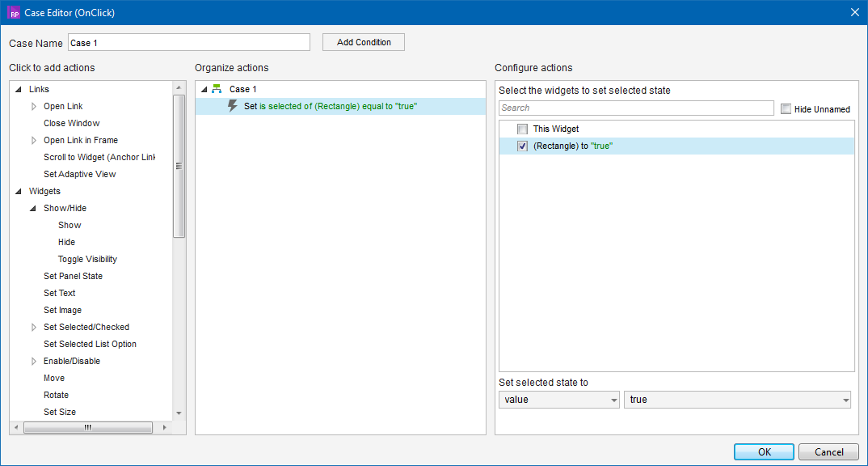Open the true state dropdown

pos(737,400)
